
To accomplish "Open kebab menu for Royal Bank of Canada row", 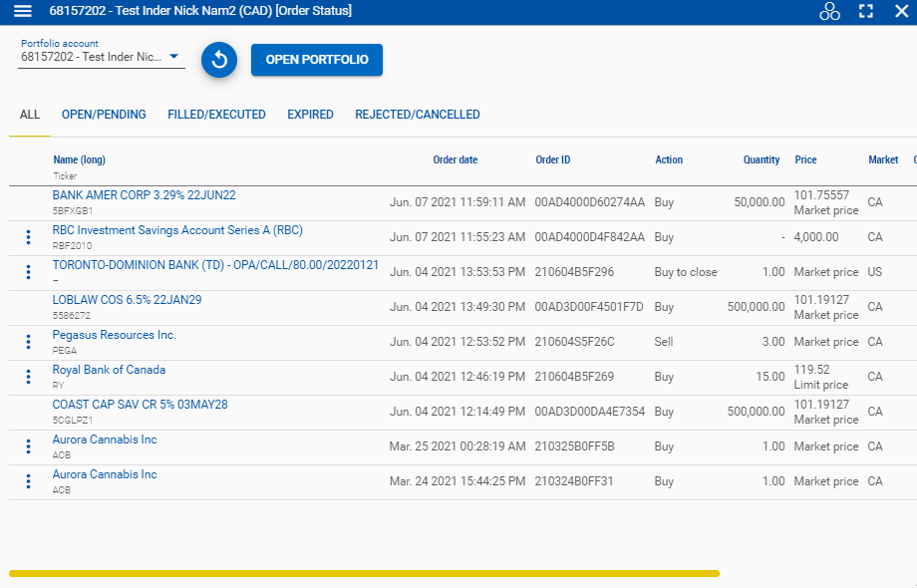I will [28, 377].
